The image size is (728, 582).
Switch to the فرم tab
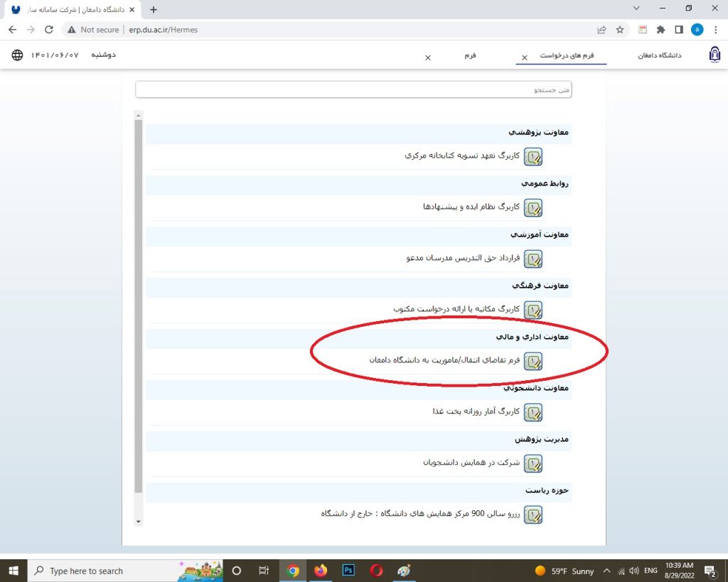point(471,55)
